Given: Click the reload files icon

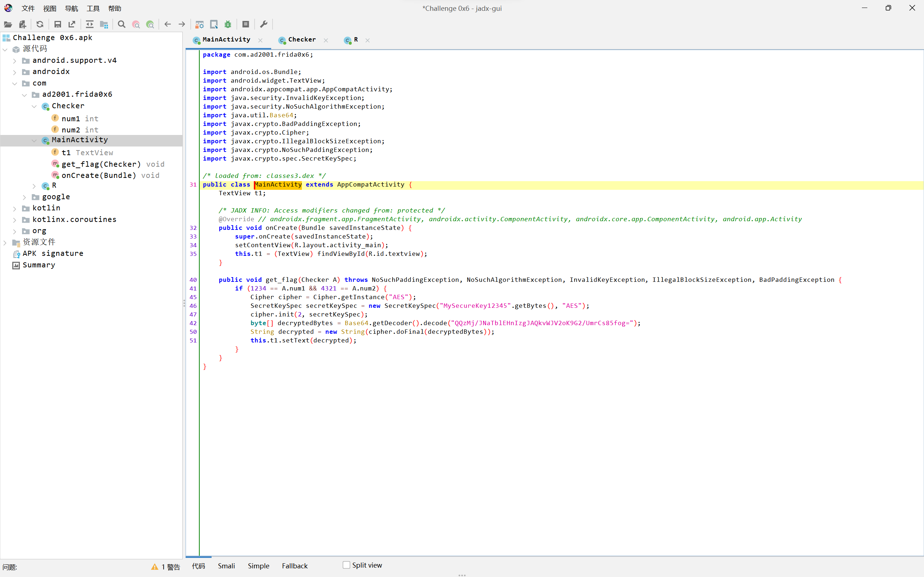Looking at the screenshot, I should pyautogui.click(x=40, y=25).
